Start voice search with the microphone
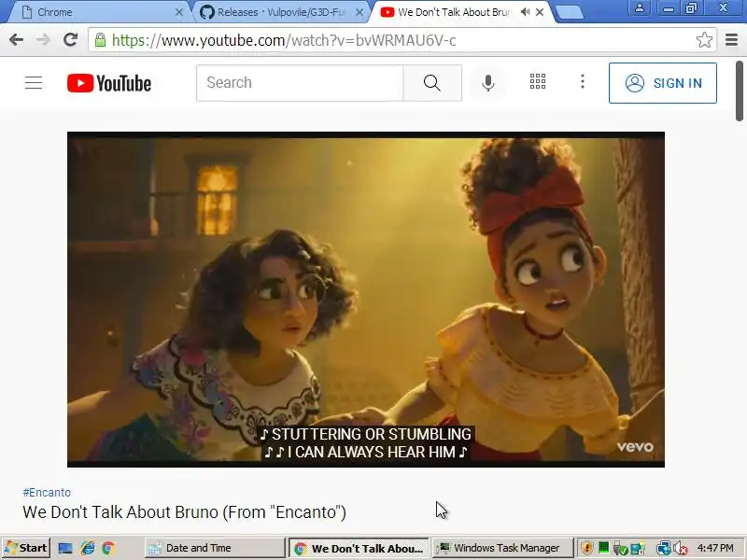Viewport: 747px width, 560px height. click(487, 83)
